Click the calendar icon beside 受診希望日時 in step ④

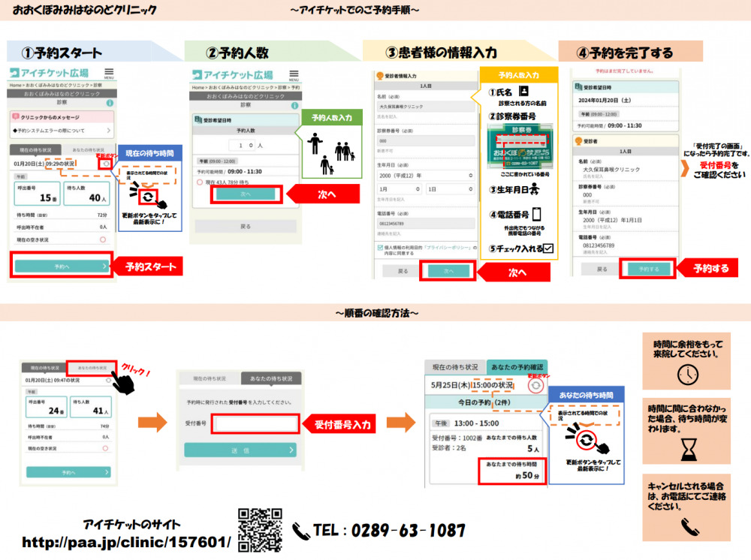(578, 86)
